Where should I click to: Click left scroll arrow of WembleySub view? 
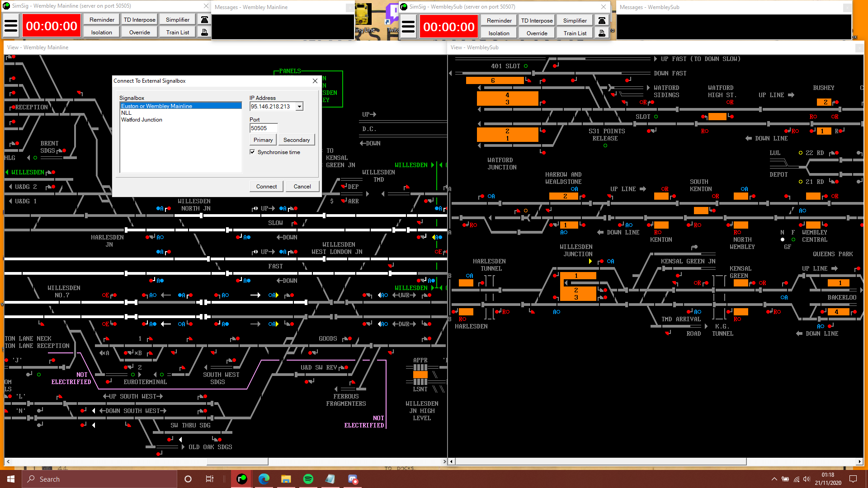click(x=451, y=461)
